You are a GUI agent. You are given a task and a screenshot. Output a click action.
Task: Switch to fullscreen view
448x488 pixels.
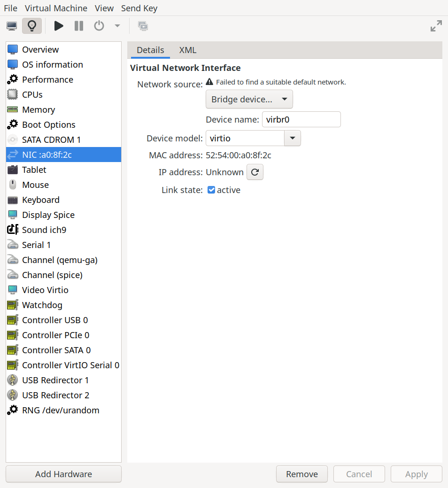[436, 26]
